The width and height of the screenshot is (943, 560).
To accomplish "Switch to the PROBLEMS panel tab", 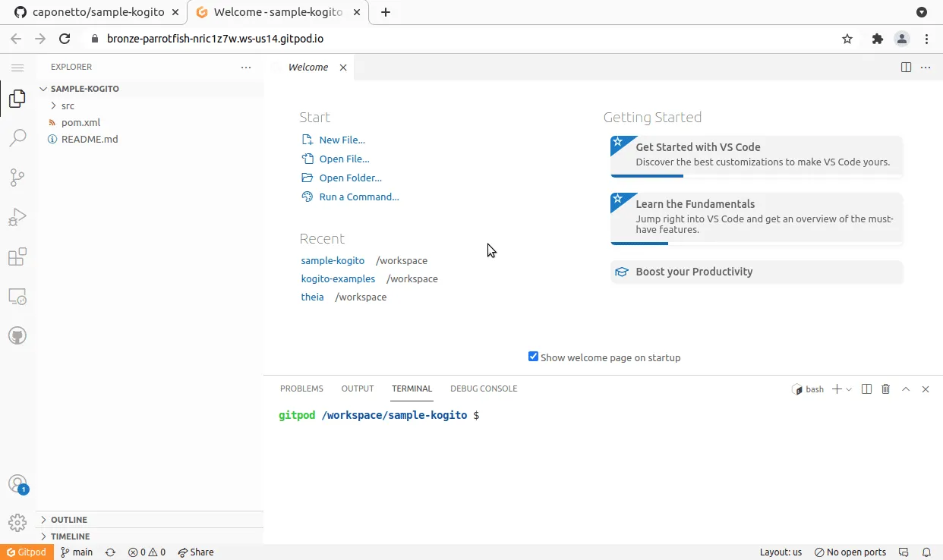I will coord(301,389).
